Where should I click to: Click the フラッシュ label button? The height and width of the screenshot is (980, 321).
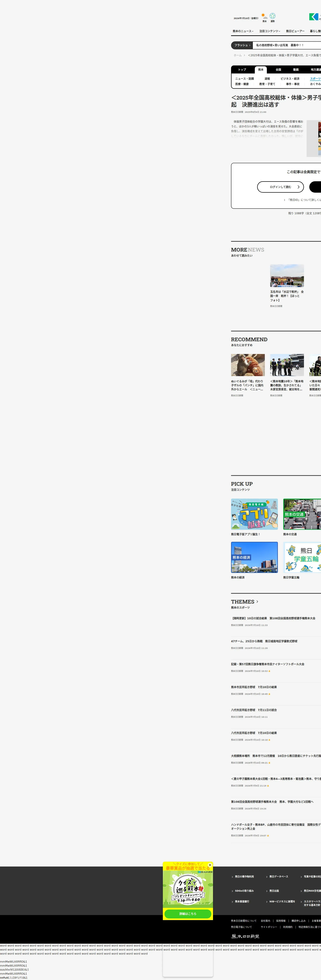point(242,45)
